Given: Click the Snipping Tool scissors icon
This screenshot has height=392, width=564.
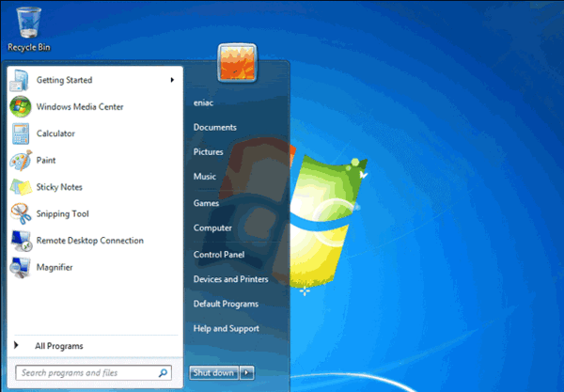Looking at the screenshot, I should [x=21, y=213].
